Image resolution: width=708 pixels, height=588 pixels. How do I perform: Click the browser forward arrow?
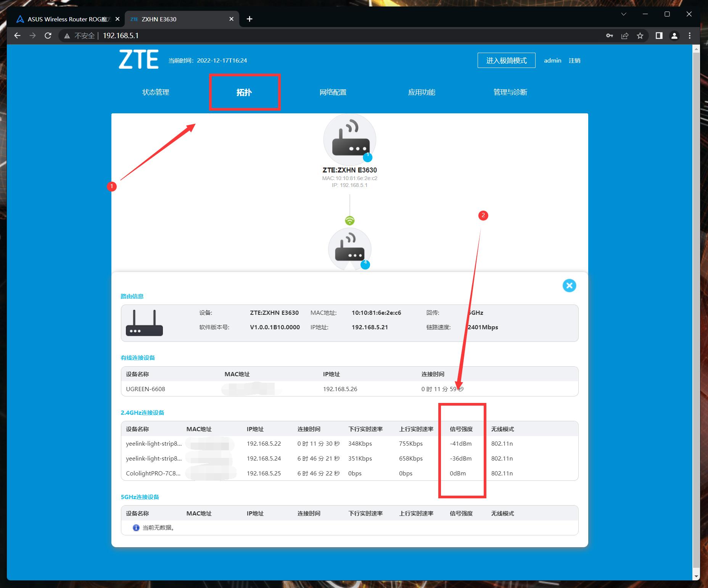(x=32, y=35)
